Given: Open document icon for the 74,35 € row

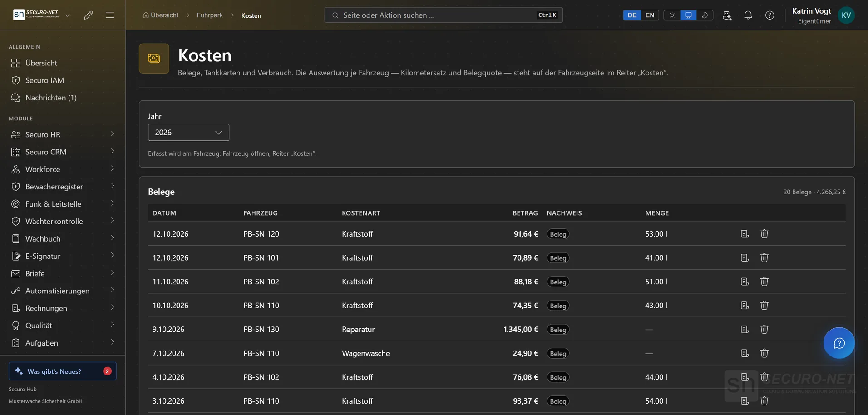Looking at the screenshot, I should pyautogui.click(x=745, y=306).
